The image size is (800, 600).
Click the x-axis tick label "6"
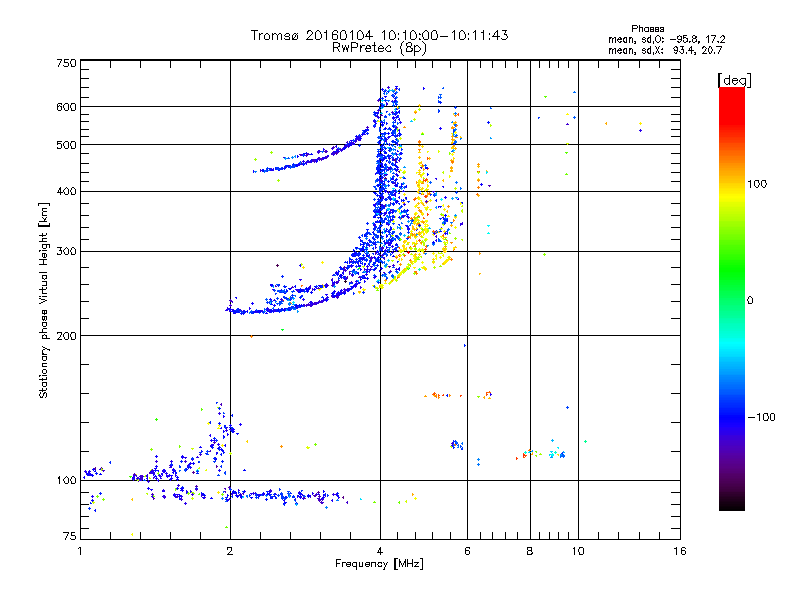pyautogui.click(x=467, y=551)
